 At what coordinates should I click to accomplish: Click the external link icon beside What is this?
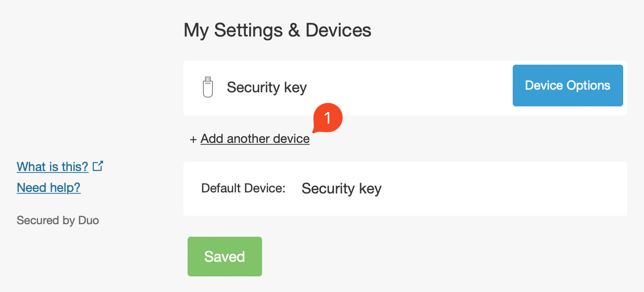(x=98, y=166)
